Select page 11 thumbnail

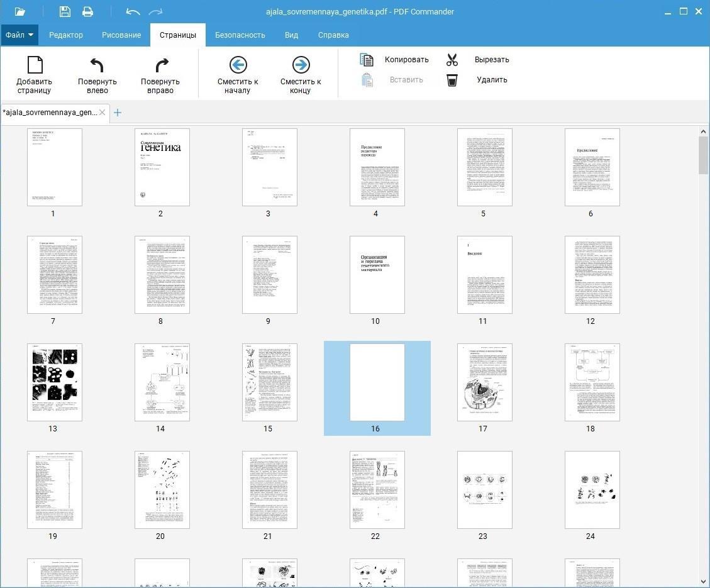pos(484,275)
